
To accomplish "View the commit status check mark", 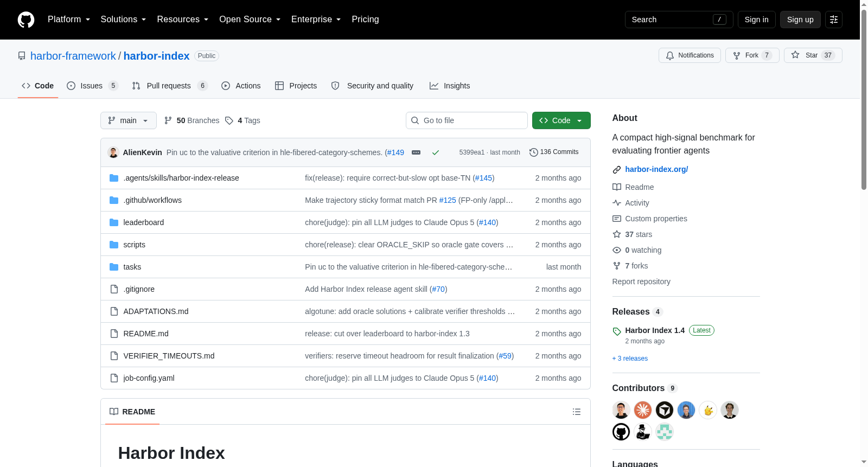I will (436, 152).
